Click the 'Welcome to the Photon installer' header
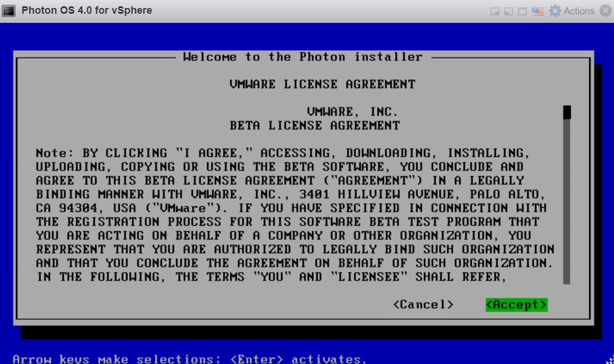This screenshot has width=614, height=364. click(302, 57)
